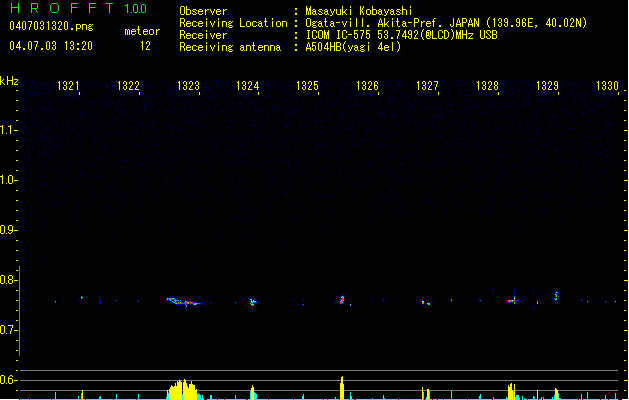The image size is (629, 400).
Task: Click the HROFFT 1.0.0 title text
Action: coord(78,8)
